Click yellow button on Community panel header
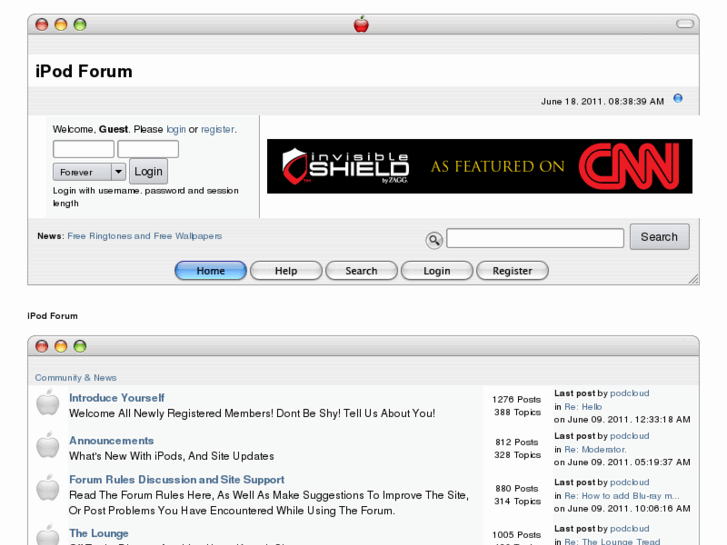Viewport: 727px width, 545px height. tap(61, 346)
